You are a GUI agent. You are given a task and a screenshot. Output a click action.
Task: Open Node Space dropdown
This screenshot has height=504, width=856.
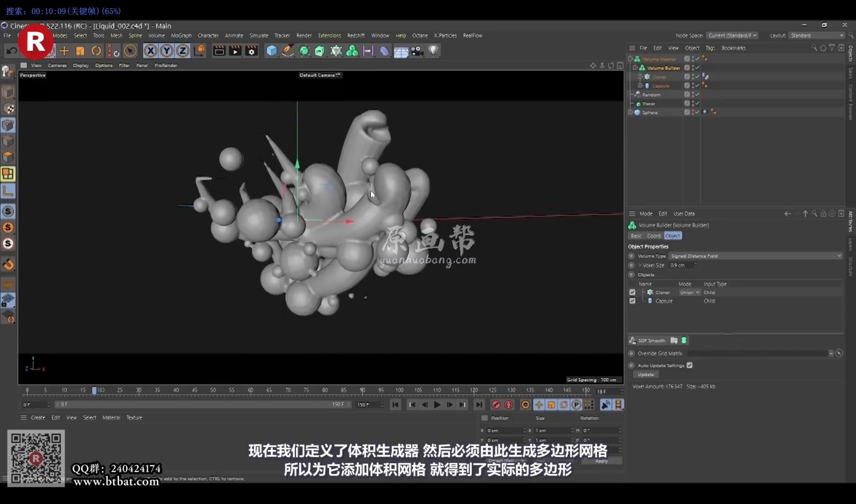[x=732, y=35]
